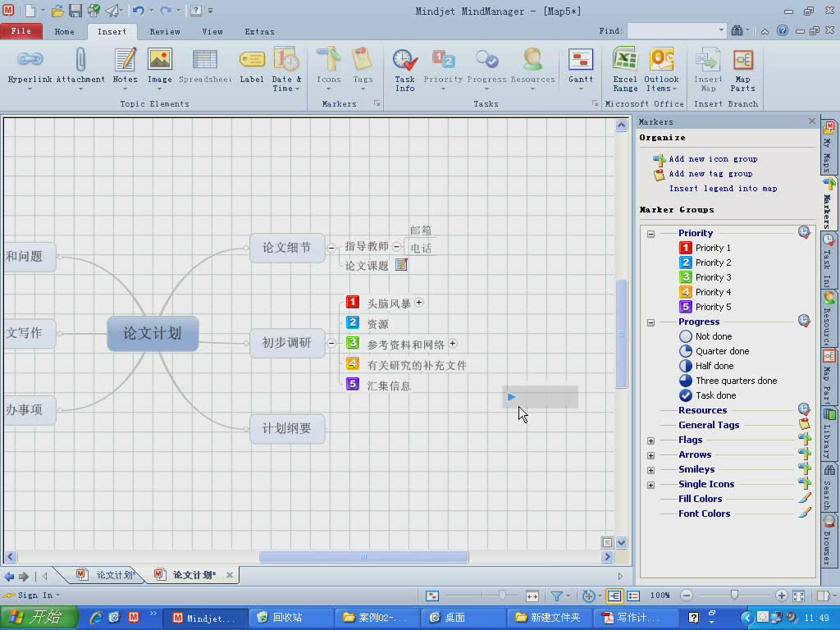840x630 pixels.
Task: Click the zoom slider handle
Action: (x=734, y=595)
